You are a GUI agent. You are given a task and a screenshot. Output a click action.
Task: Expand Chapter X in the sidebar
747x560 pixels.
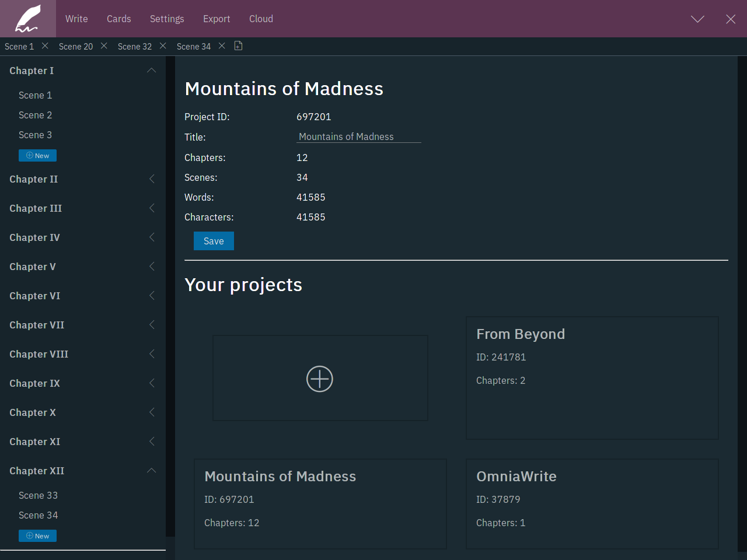coord(152,412)
